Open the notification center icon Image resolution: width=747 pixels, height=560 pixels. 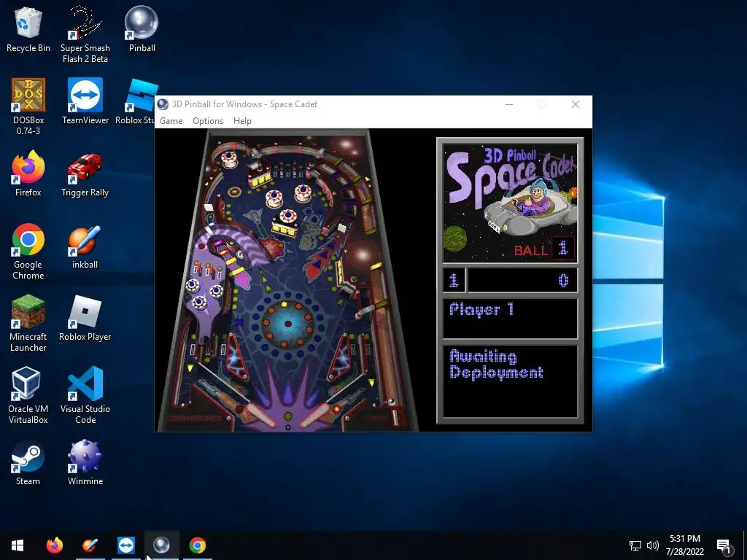tap(724, 546)
